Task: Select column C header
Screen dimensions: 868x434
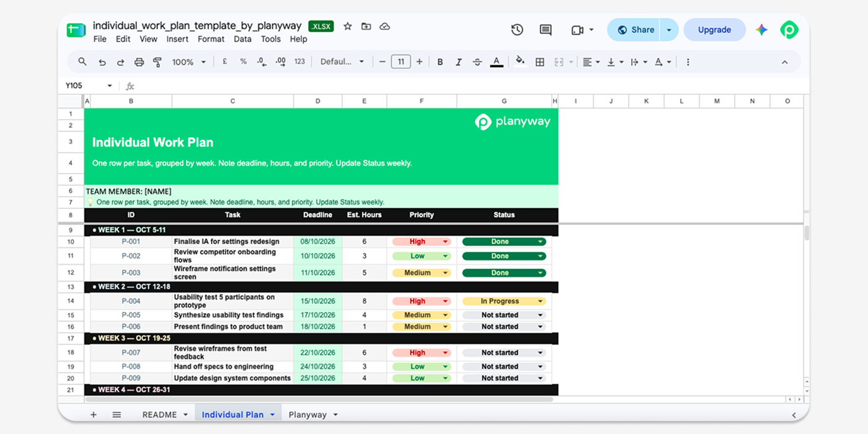Action: point(232,101)
